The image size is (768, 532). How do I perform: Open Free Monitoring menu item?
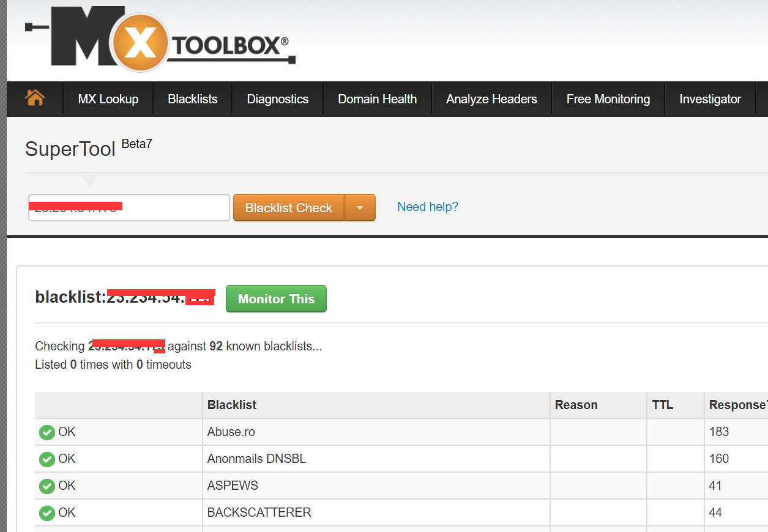(608, 99)
